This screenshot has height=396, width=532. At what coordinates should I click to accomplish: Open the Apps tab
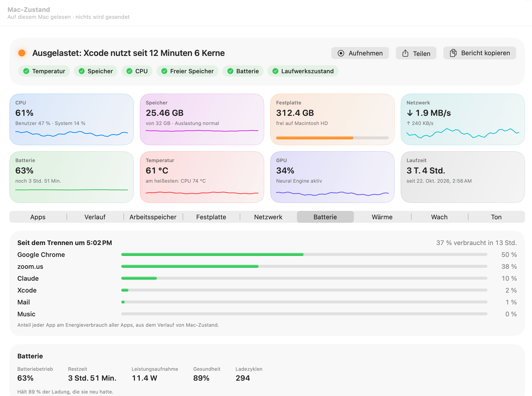38,217
